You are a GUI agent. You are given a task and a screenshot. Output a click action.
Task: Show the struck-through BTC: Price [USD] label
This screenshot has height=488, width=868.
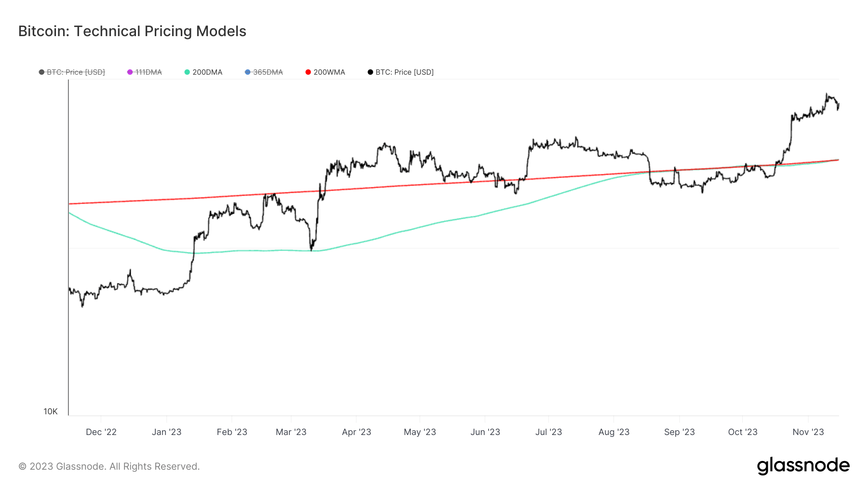(76, 72)
